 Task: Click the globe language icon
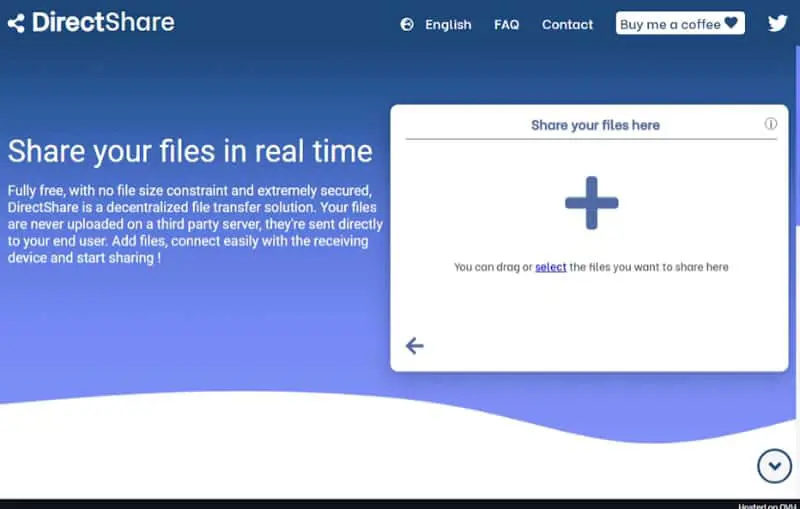[x=407, y=24]
